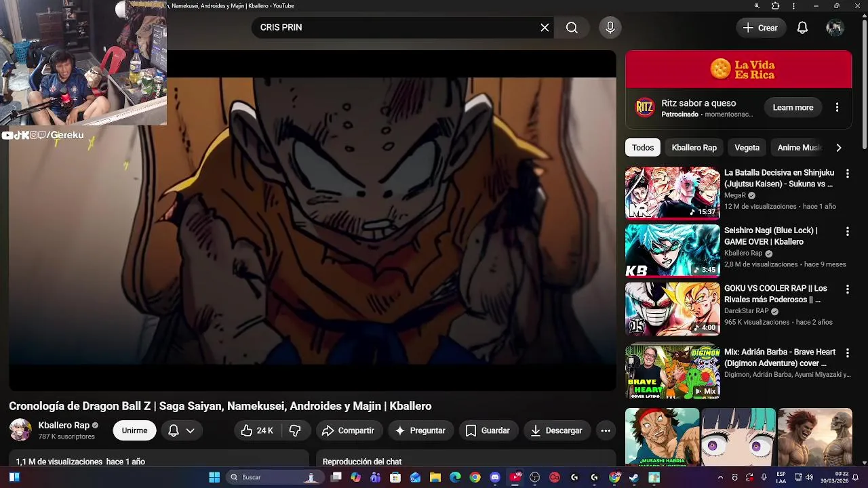The width and height of the screenshot is (868, 488).
Task: Open Microsoft Edge from the taskbar
Action: coord(455,477)
